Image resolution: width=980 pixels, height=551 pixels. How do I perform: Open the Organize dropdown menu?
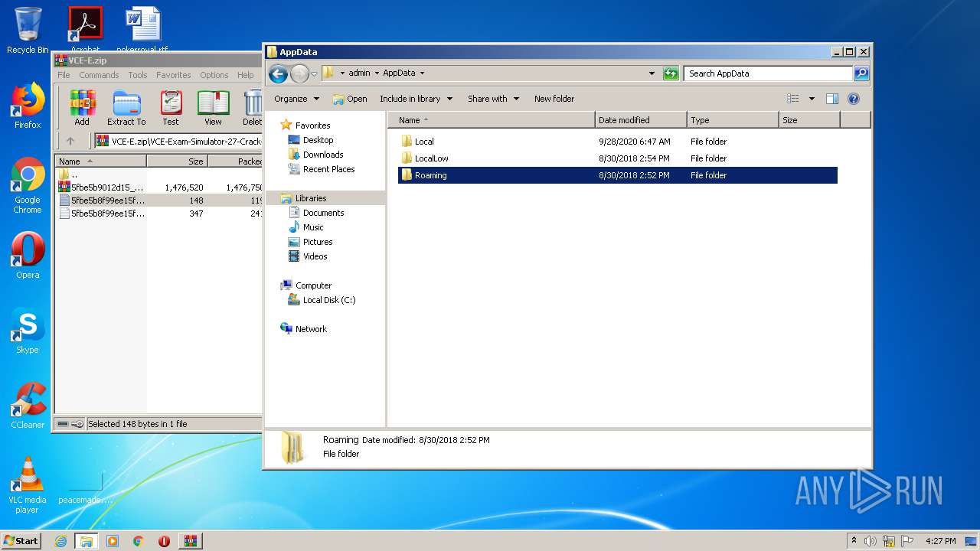(x=296, y=99)
